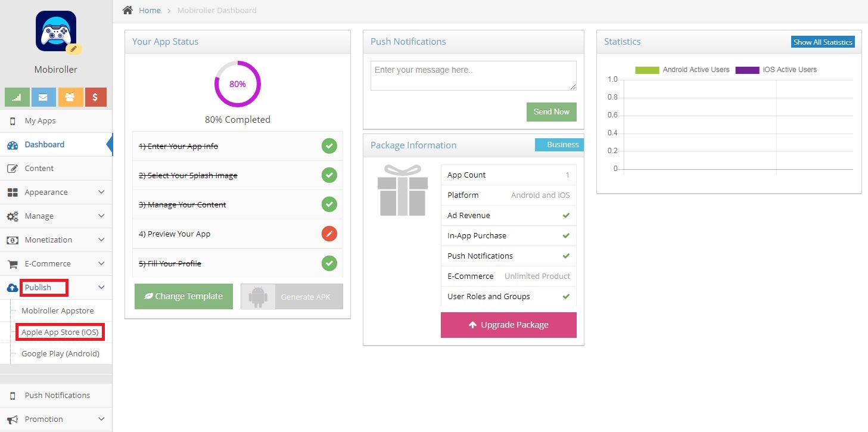Click the User Roles and Groups row
868x432 pixels.
tap(509, 296)
